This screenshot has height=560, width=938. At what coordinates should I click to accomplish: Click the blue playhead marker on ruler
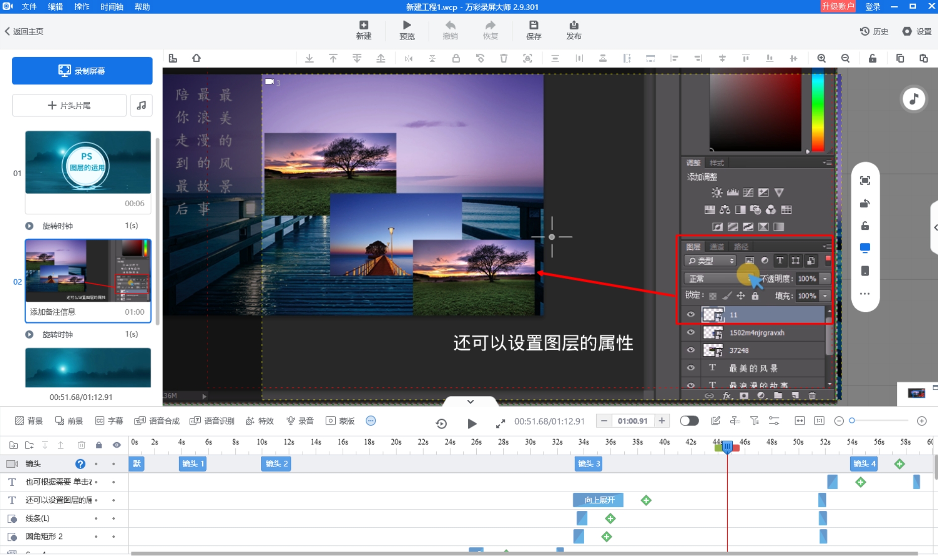point(727,446)
